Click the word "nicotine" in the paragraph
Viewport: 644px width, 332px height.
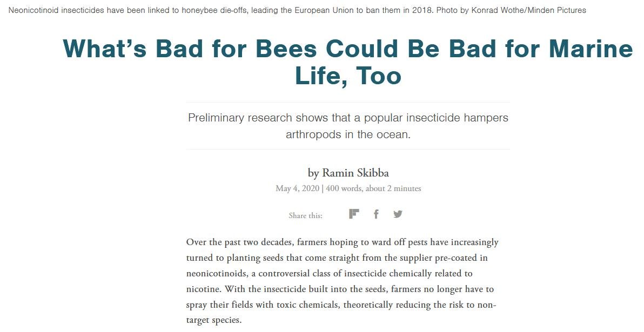203,289
